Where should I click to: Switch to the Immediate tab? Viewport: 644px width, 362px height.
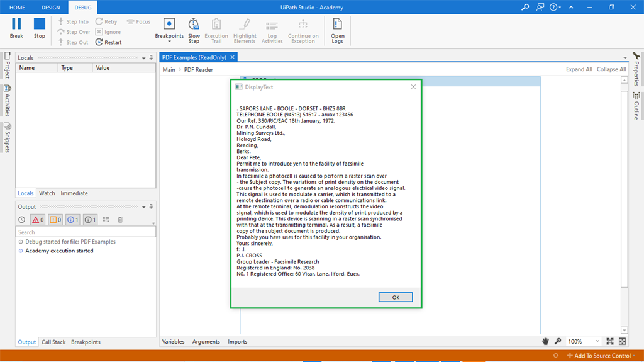[74, 193]
